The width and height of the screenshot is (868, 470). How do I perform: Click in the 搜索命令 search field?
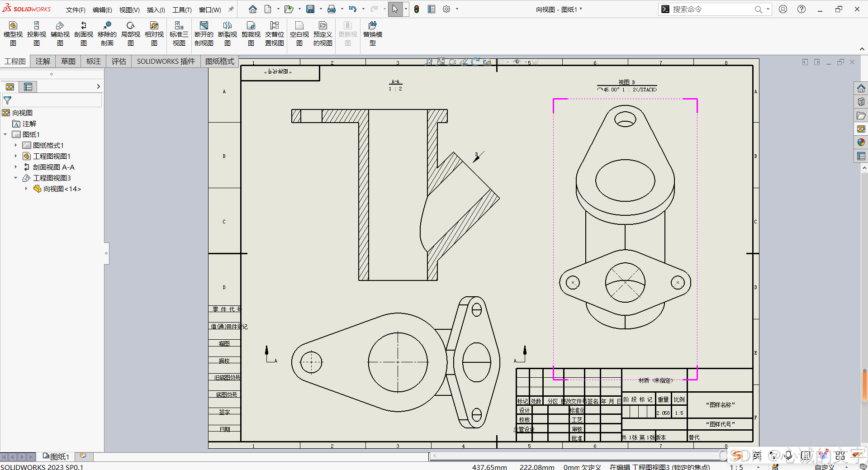tap(711, 9)
